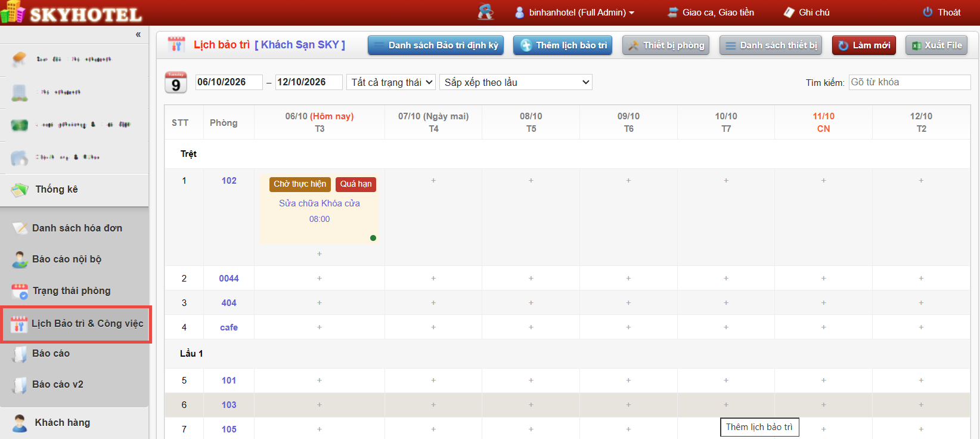Screen dimensions: 980x439
Task: Open the support agent headset icon
Action: click(x=486, y=12)
